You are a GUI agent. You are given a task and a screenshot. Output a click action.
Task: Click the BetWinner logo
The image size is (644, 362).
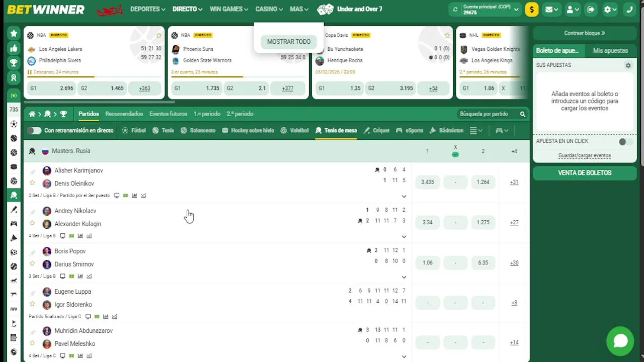pyautogui.click(x=46, y=10)
